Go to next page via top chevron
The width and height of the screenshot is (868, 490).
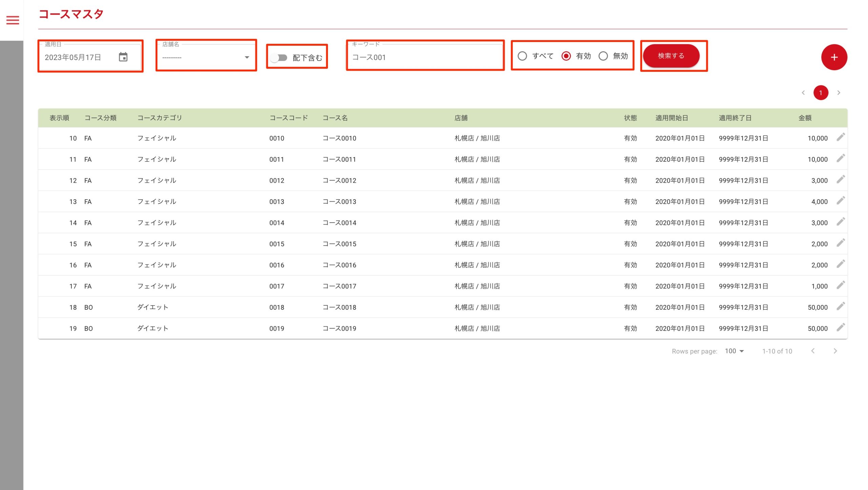839,93
